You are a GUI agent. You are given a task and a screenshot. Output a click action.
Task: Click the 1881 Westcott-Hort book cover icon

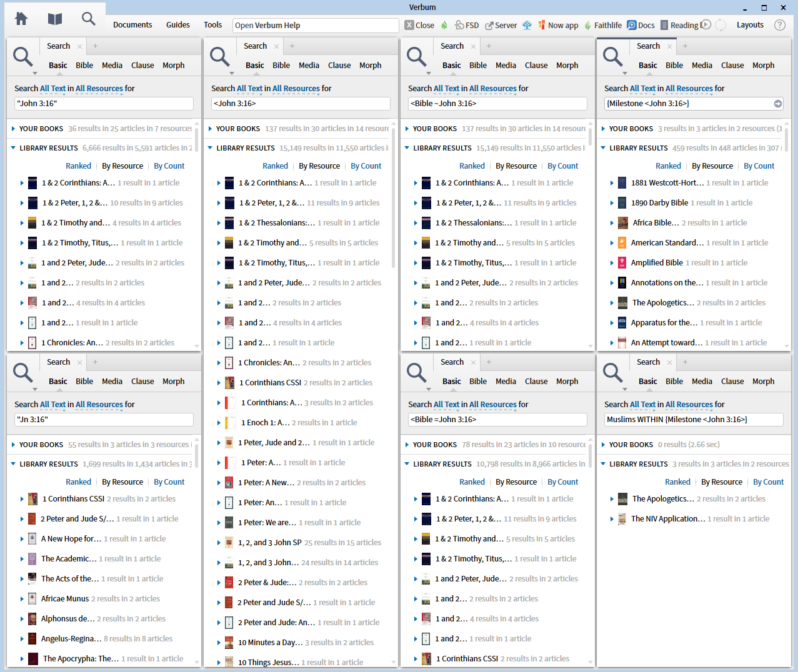(x=622, y=183)
